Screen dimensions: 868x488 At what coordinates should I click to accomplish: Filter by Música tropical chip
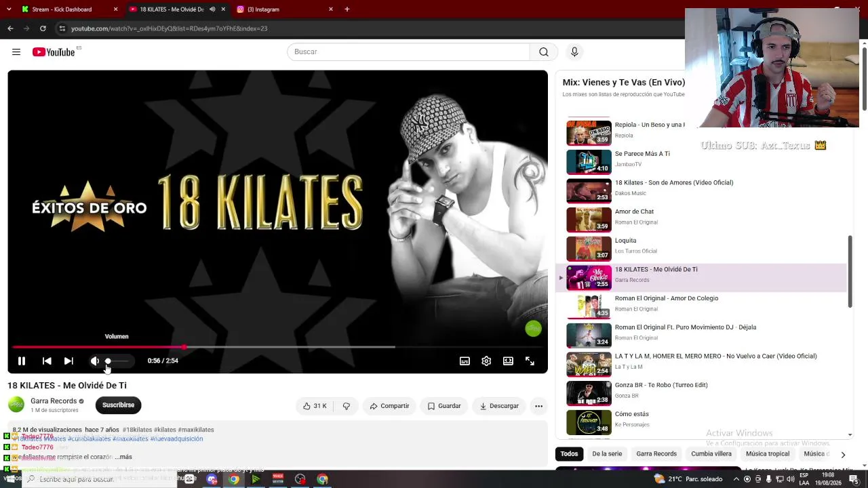[x=768, y=454]
